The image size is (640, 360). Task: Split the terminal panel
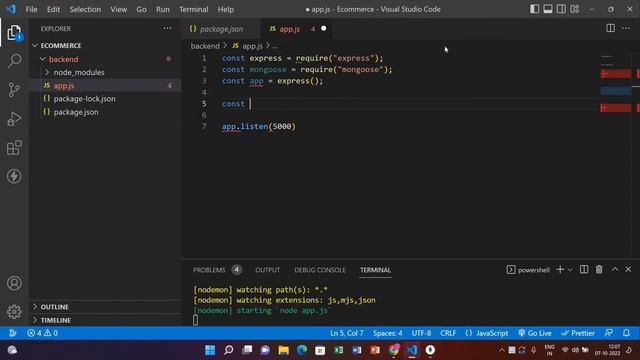point(584,269)
